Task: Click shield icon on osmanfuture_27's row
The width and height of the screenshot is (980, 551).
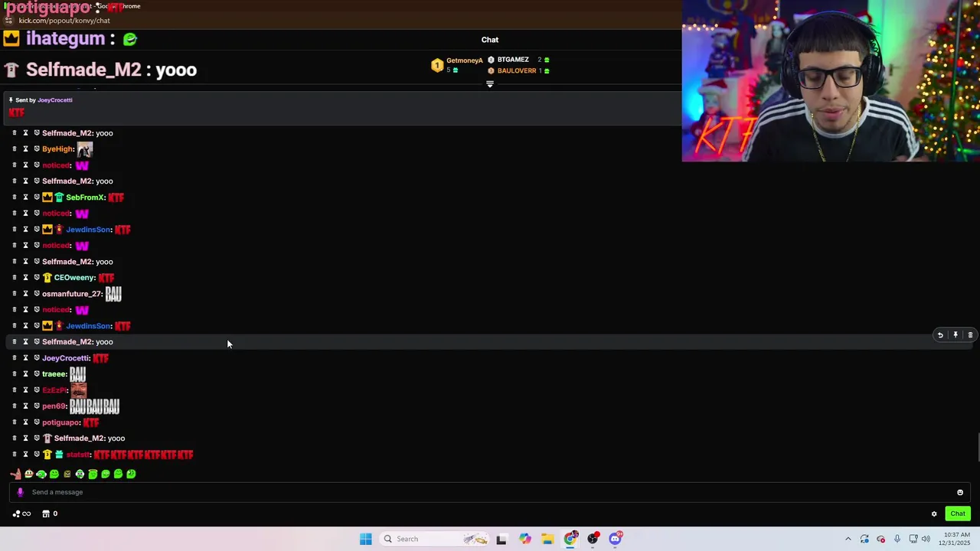Action: (x=36, y=294)
